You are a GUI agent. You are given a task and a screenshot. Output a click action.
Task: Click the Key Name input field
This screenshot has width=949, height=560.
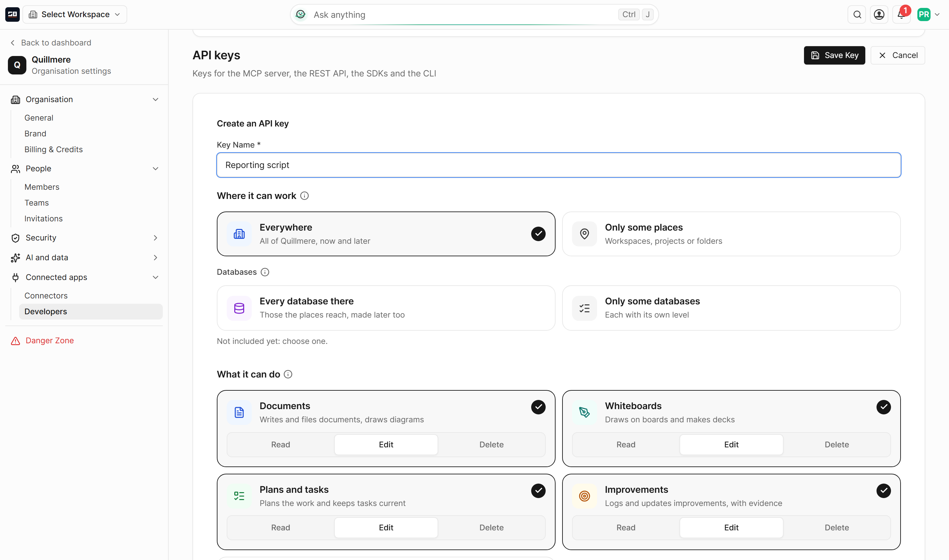click(x=559, y=165)
